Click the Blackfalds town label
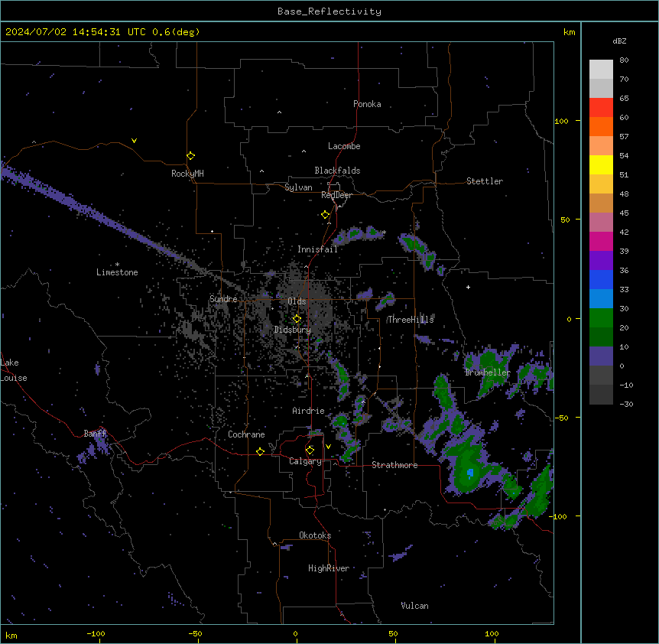 337,171
